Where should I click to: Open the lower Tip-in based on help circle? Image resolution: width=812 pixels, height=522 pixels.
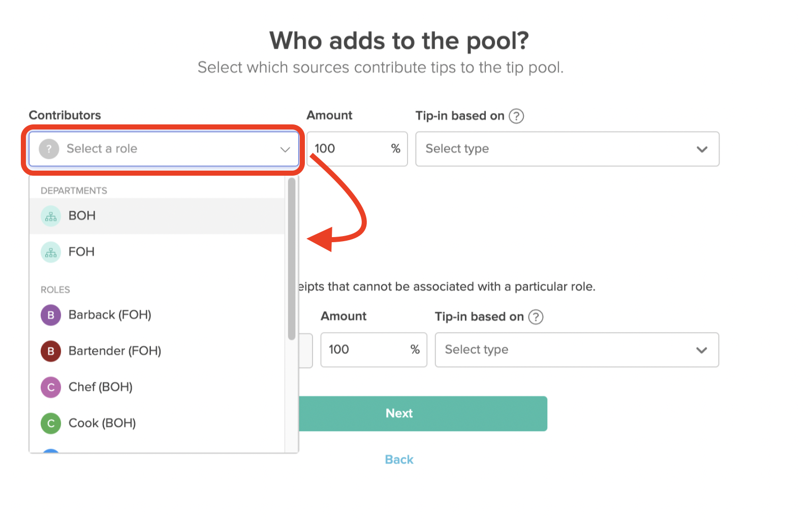(536, 317)
